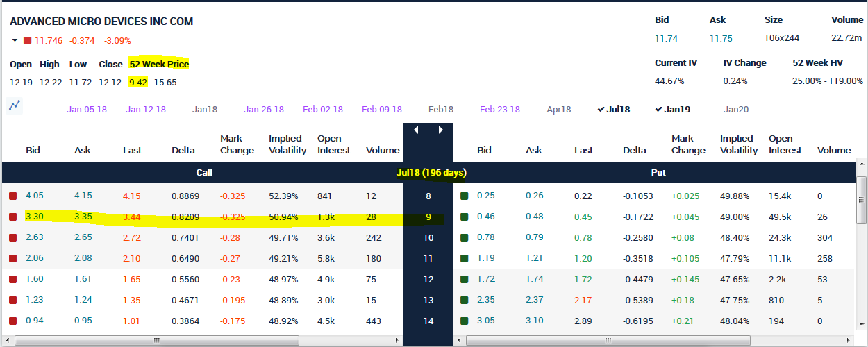Click call ask 2.65 at strike 10

tap(83, 238)
